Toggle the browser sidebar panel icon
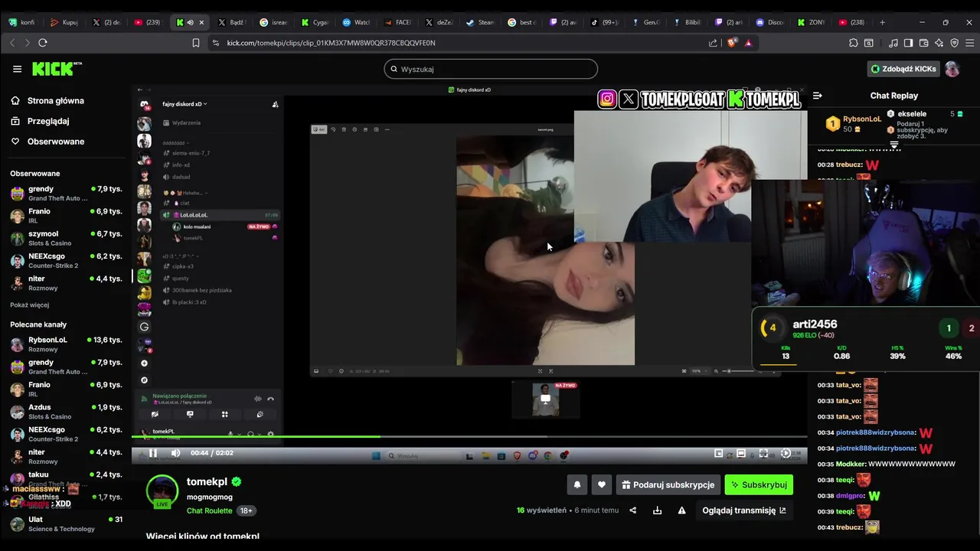 908,43
